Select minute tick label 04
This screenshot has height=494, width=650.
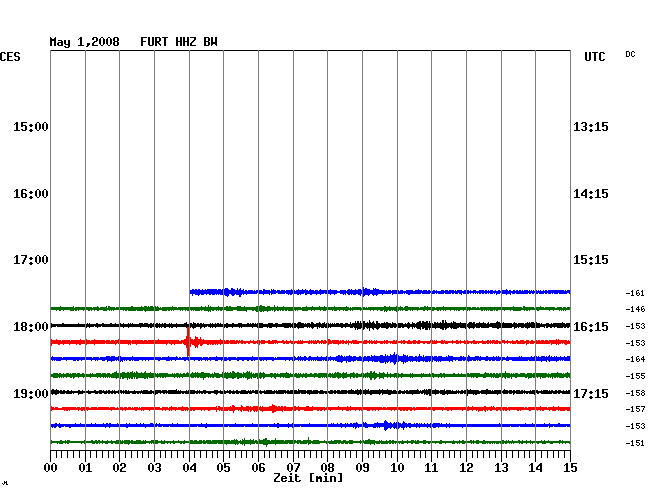click(189, 468)
